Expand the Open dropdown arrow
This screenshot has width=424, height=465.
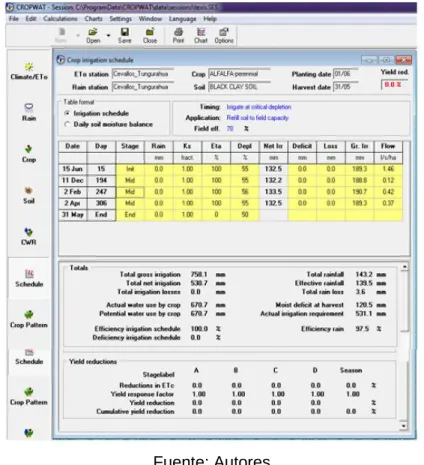point(108,35)
